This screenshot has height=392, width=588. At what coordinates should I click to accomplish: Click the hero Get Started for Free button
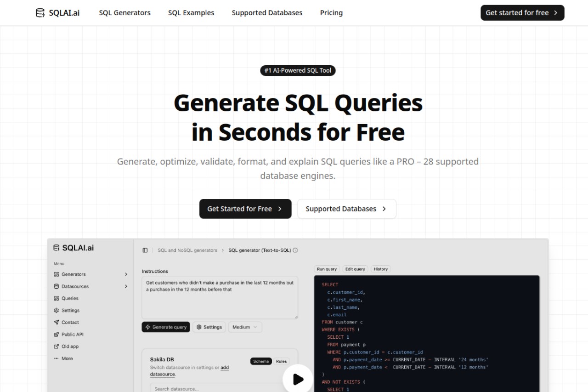tap(245, 209)
